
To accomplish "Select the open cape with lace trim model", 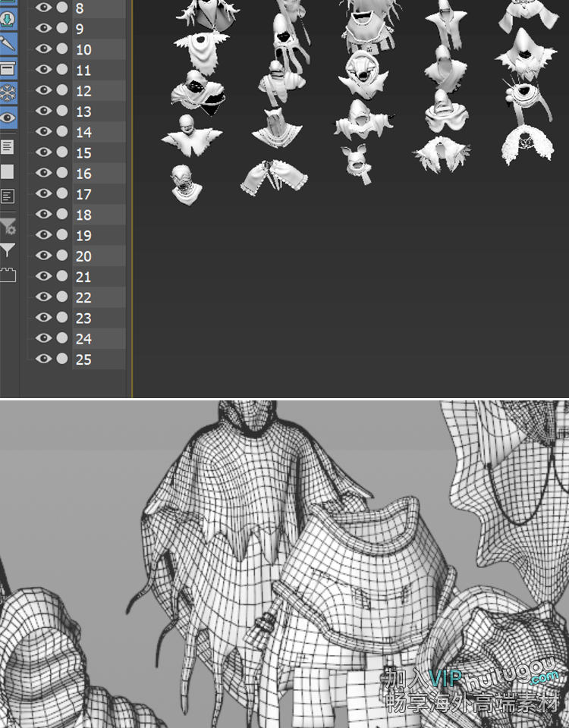I will [x=274, y=177].
